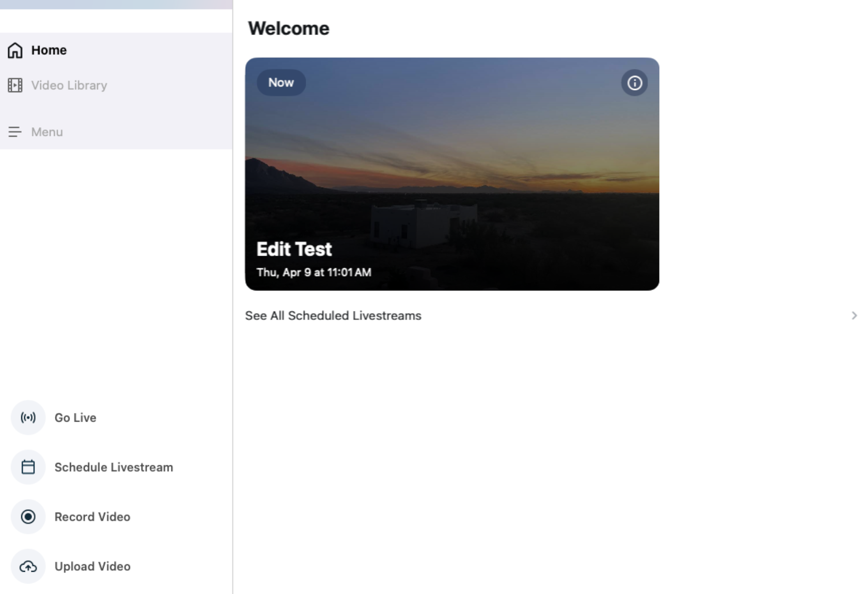Click the Upload Video cloud icon
Screen dimensions: 868x594
click(28, 567)
